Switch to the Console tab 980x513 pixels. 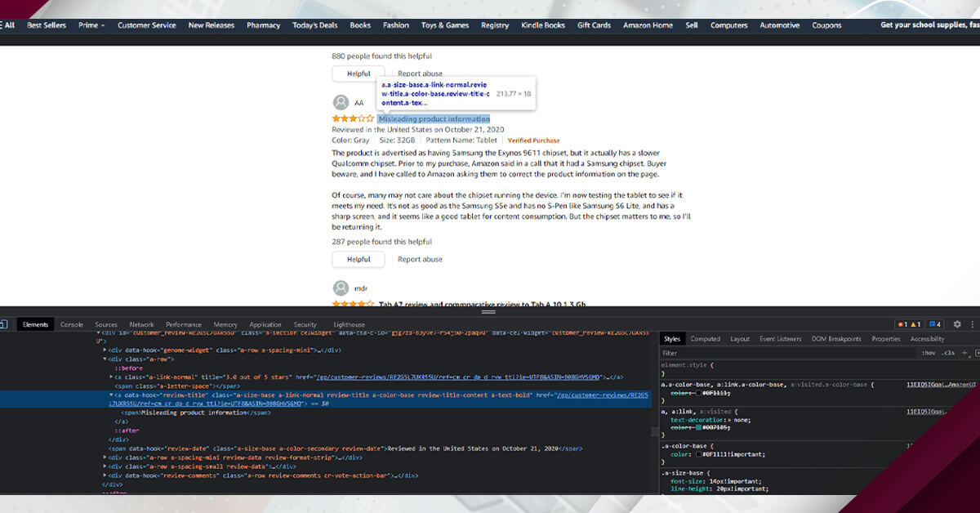72,325
